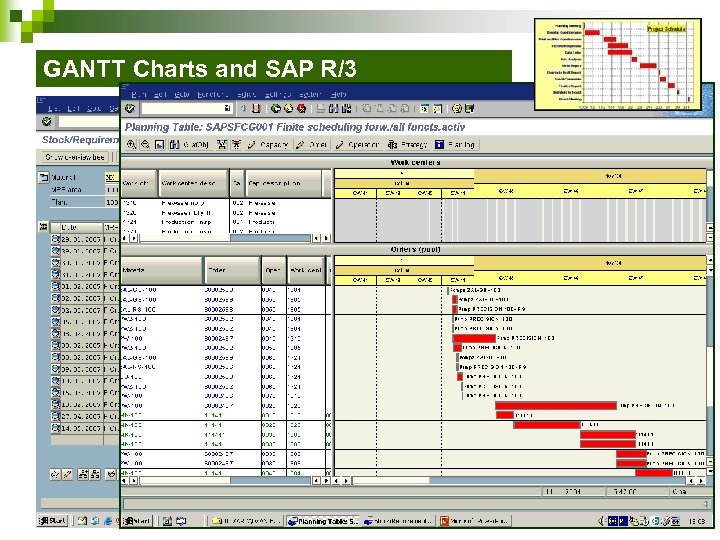Click the Last Page navigation icon
The width and height of the screenshot is (720, 540).
tap(405, 109)
